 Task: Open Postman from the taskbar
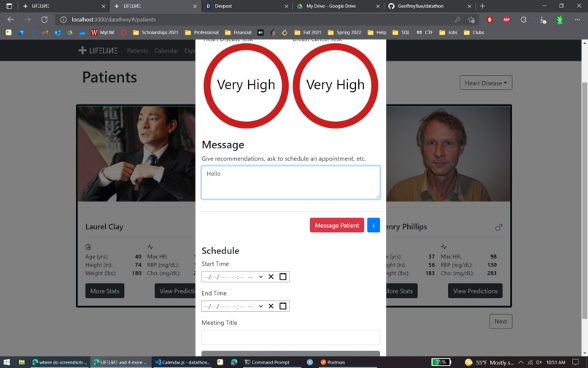[x=333, y=362]
